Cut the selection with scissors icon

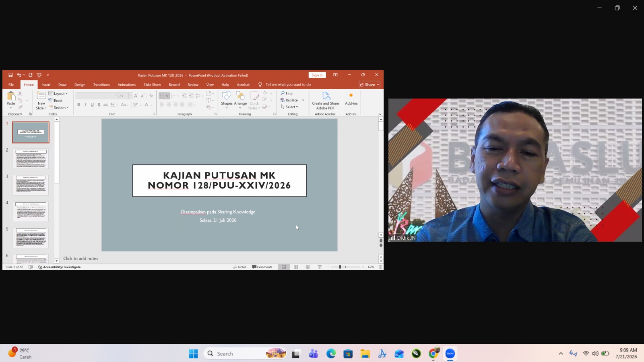20,94
